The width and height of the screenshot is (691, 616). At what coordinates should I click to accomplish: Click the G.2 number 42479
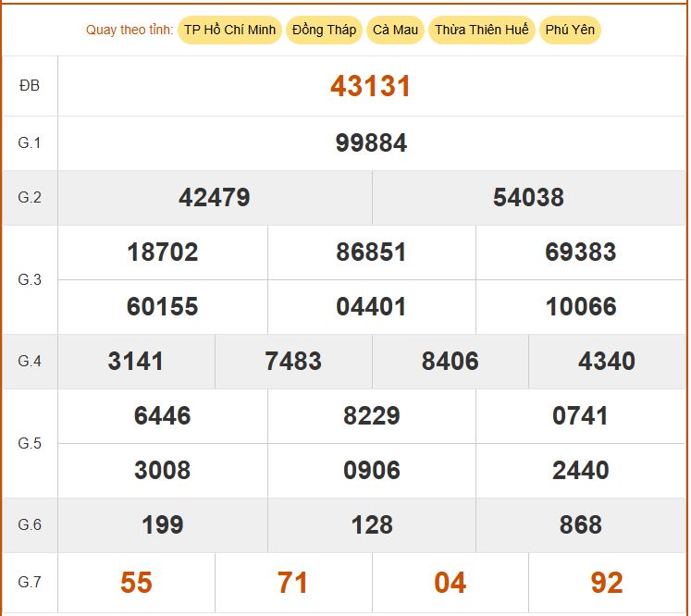[x=215, y=198]
